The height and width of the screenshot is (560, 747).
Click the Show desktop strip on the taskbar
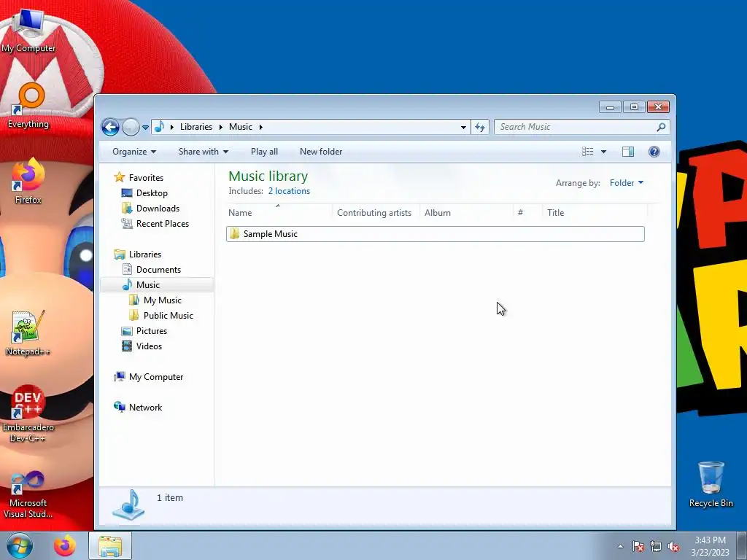(742, 545)
